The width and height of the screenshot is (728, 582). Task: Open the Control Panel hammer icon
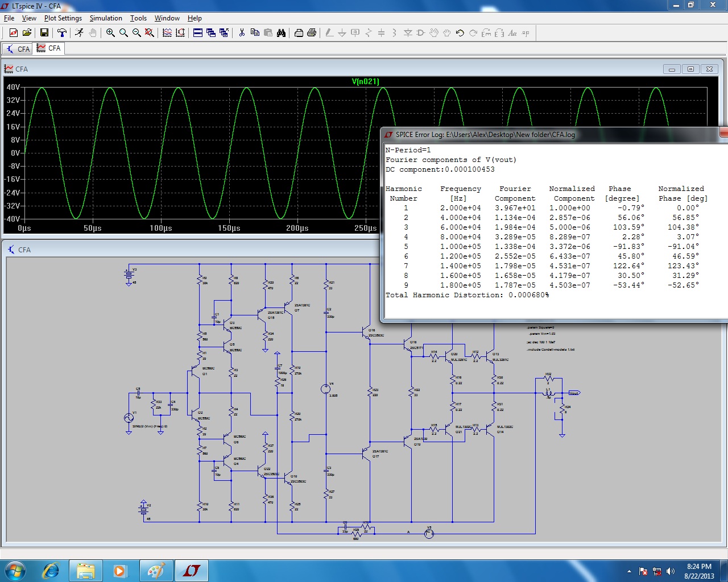(62, 33)
